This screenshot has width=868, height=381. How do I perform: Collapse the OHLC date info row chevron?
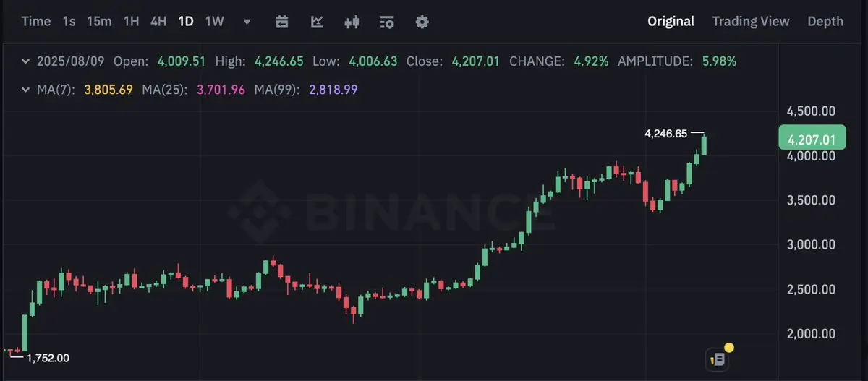(25, 61)
